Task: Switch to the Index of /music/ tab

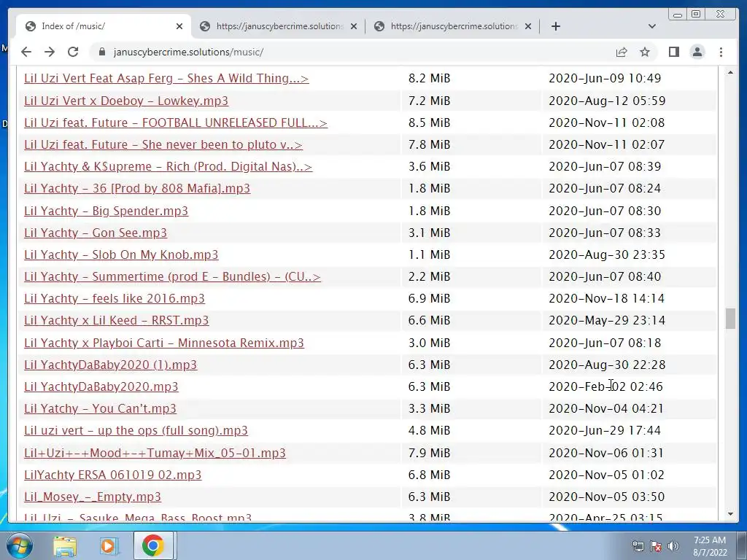Action: pos(103,26)
